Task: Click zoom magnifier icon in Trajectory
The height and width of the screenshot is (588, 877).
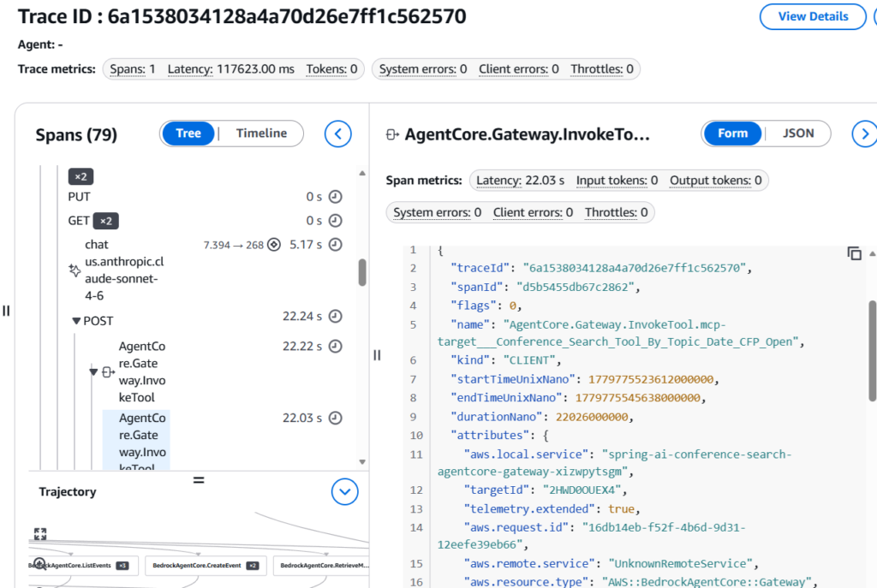Action: (x=39, y=563)
